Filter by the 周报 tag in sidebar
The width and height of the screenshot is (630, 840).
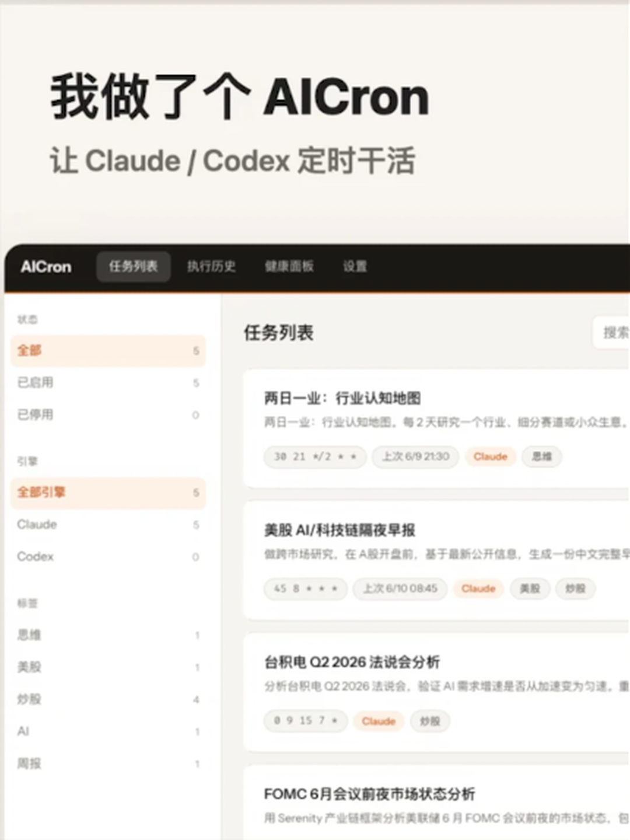tap(108, 764)
